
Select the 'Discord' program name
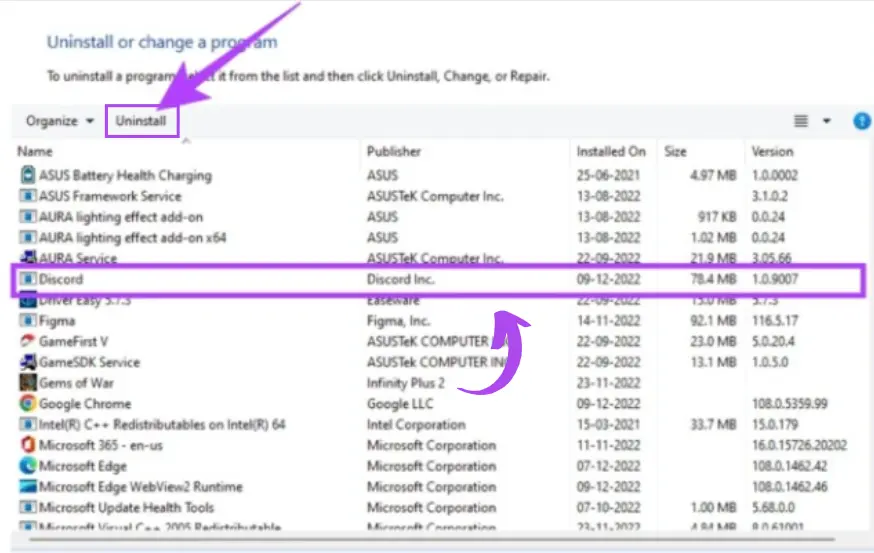(x=61, y=279)
